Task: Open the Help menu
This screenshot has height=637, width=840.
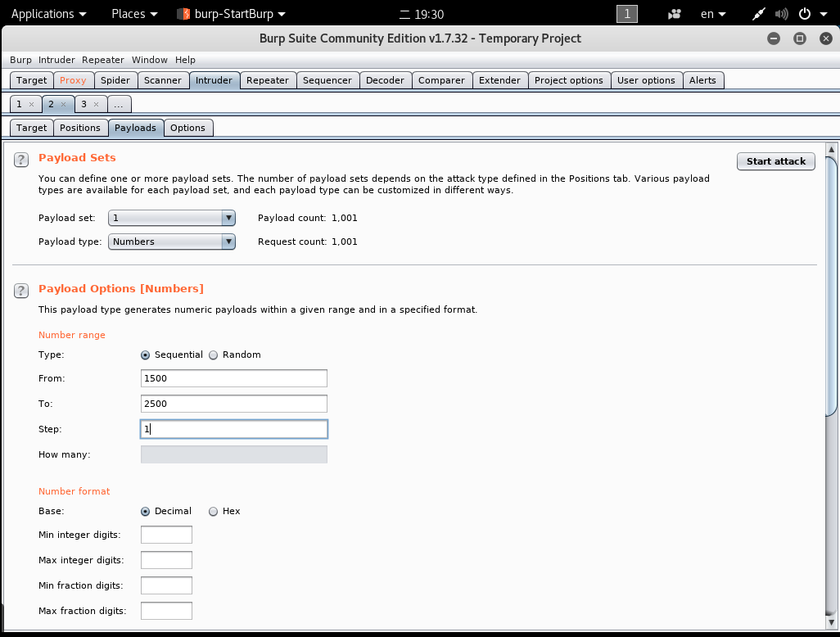Action: click(185, 60)
